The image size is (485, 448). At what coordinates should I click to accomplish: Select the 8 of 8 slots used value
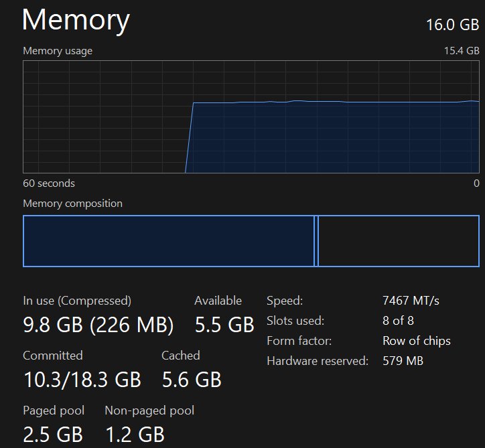click(398, 321)
